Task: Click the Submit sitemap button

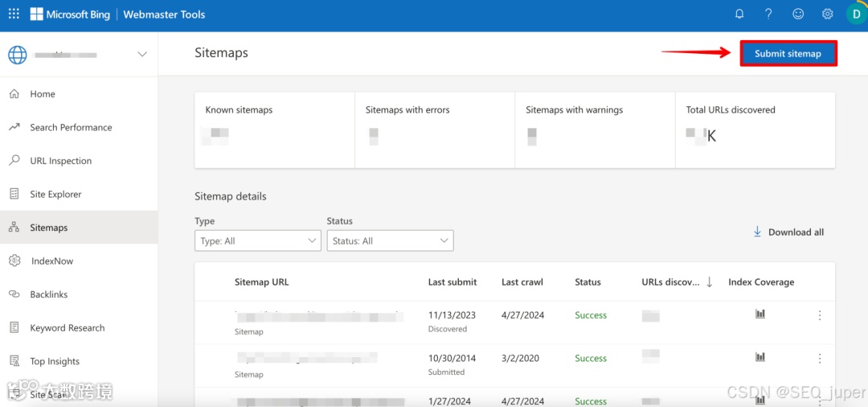Action: point(788,54)
